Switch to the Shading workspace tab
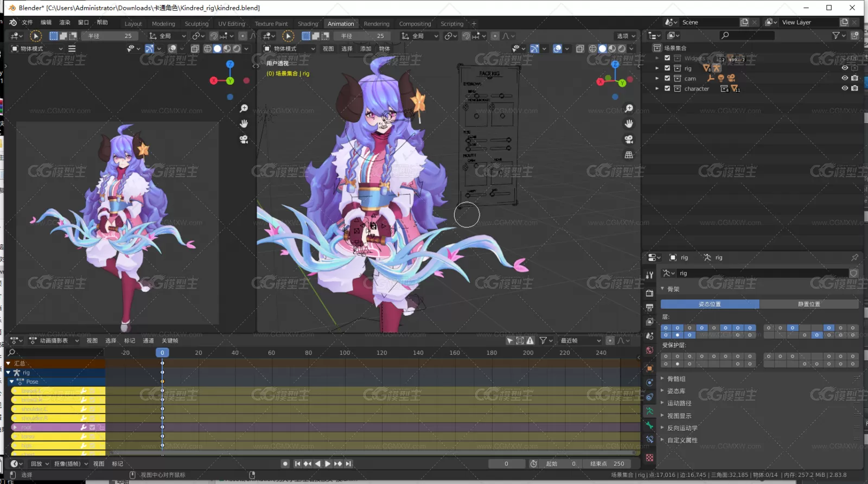 [x=308, y=24]
